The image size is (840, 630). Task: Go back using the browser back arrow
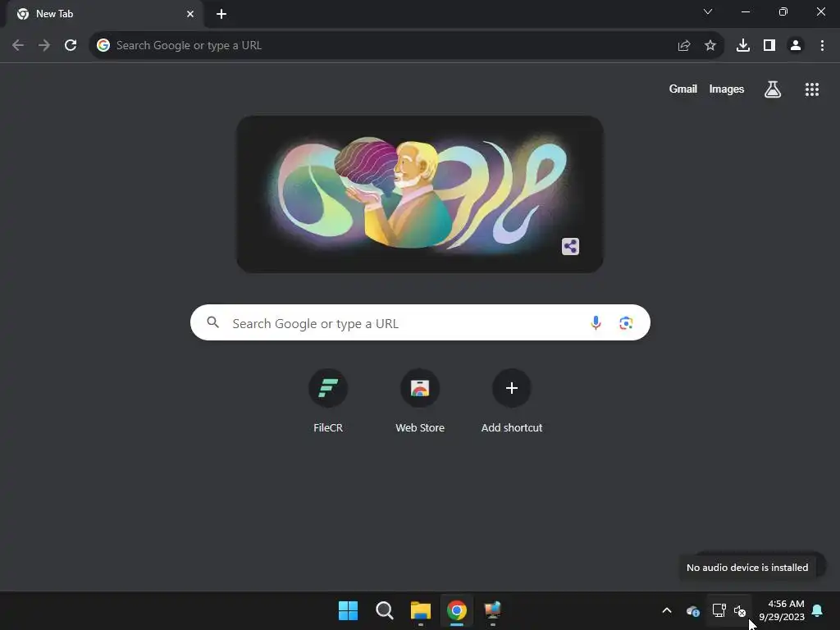point(18,46)
